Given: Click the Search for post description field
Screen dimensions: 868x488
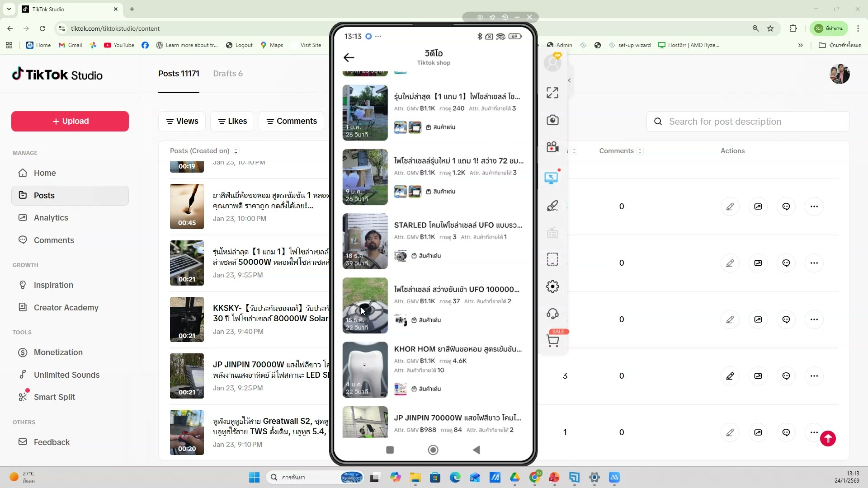Looking at the screenshot, I should pyautogui.click(x=748, y=122).
